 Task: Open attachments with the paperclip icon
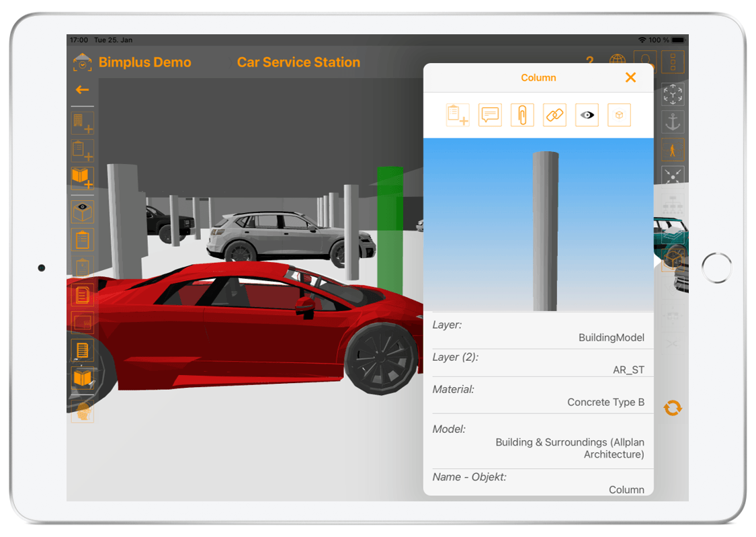pos(522,115)
